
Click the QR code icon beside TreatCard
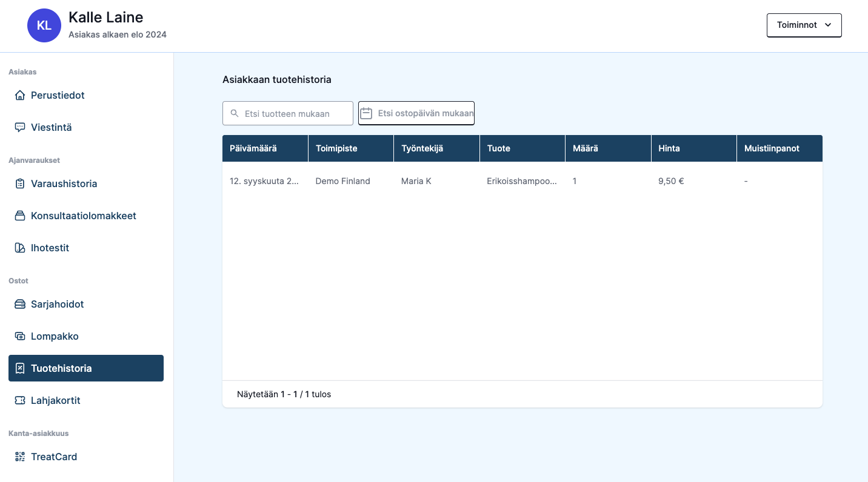[20, 457]
